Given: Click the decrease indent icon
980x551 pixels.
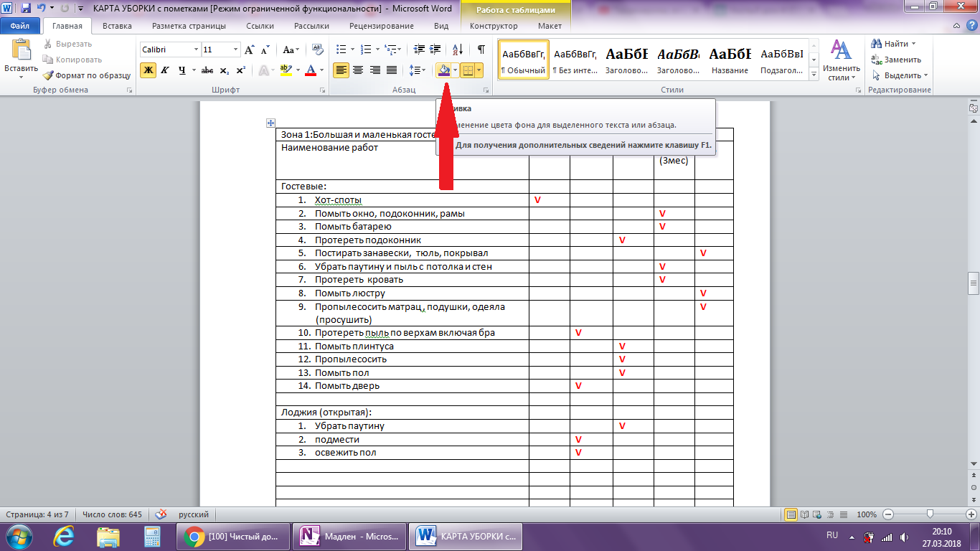Looking at the screenshot, I should pyautogui.click(x=420, y=50).
